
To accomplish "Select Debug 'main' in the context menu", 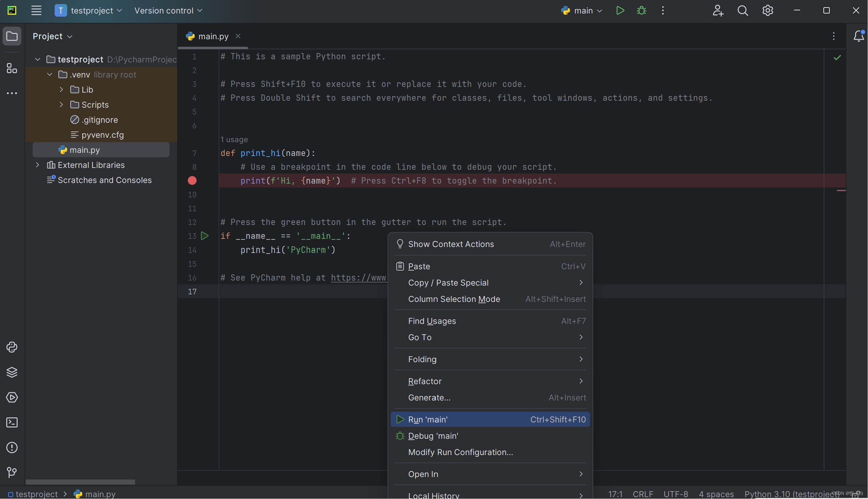I will point(433,436).
